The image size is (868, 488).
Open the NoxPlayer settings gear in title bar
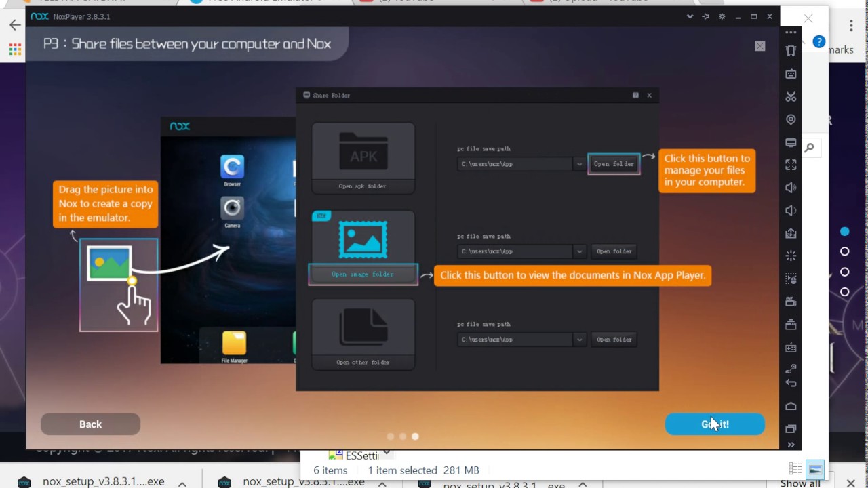(722, 16)
